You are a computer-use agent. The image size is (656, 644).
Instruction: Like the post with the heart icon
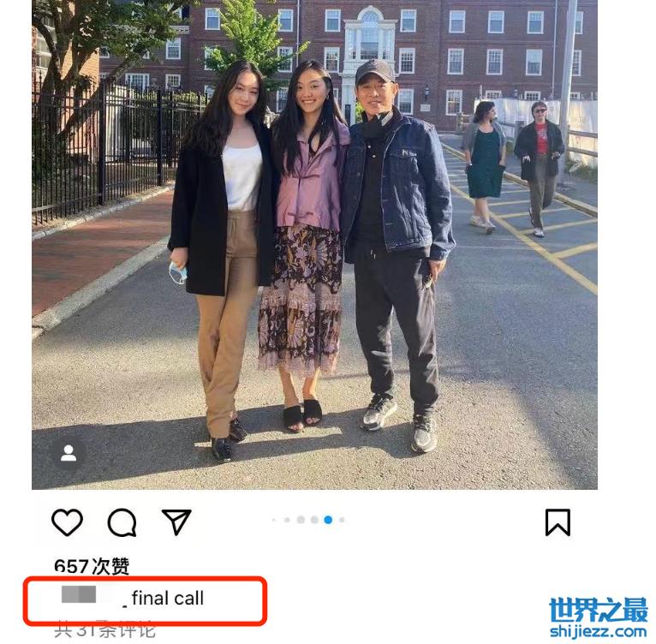[67, 522]
